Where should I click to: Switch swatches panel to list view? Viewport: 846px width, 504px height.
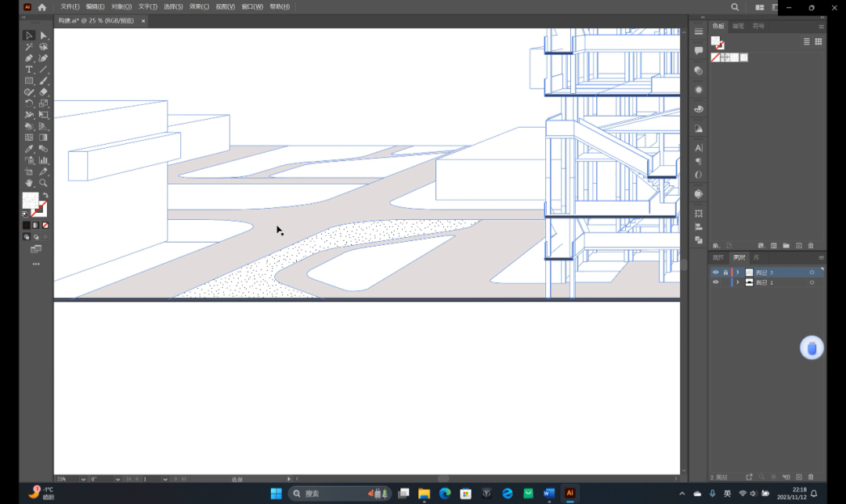tap(807, 41)
